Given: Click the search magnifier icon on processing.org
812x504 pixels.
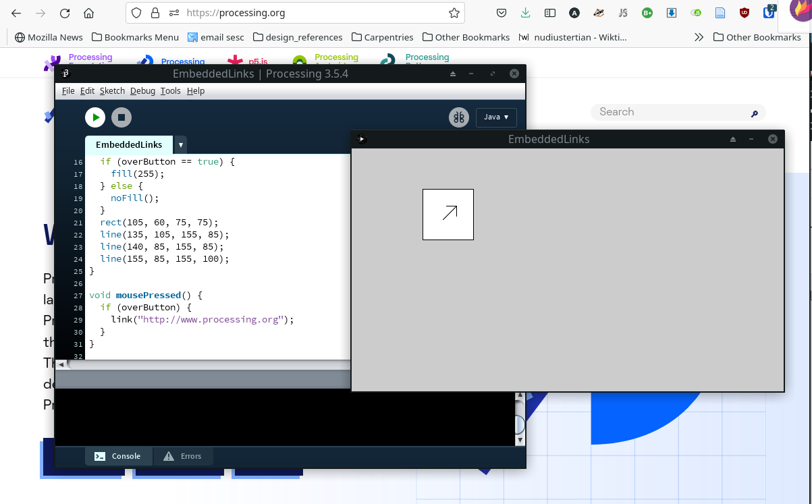Looking at the screenshot, I should [x=755, y=114].
